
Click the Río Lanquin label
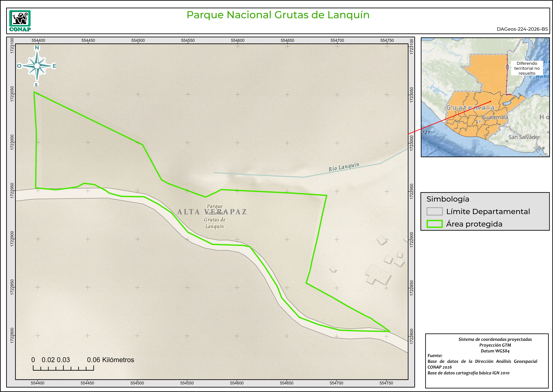344,167
